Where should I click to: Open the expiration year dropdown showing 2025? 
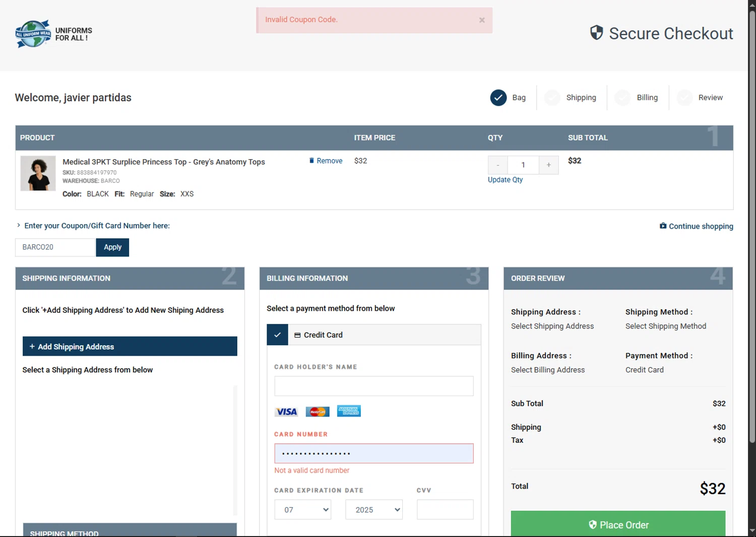[x=373, y=510]
